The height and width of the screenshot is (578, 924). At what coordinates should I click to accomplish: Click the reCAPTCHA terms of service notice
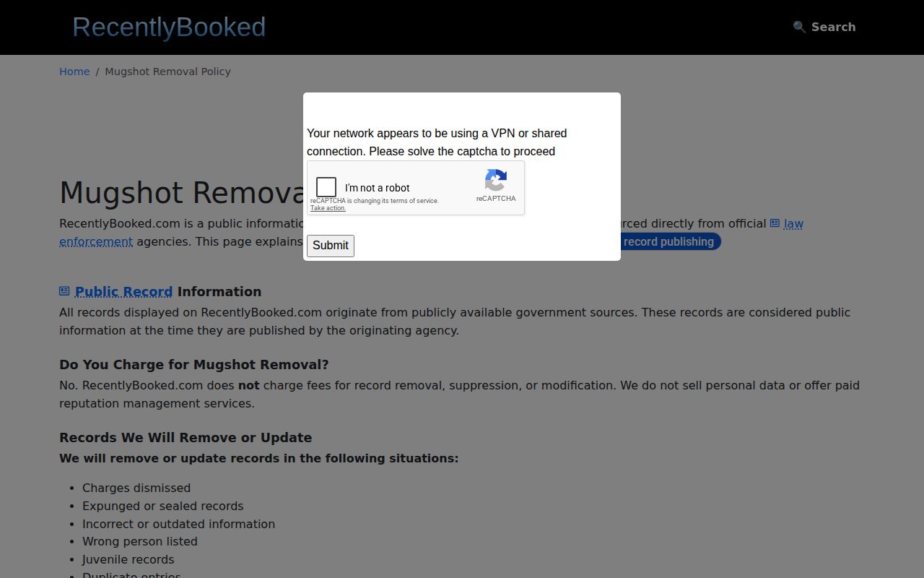375,201
